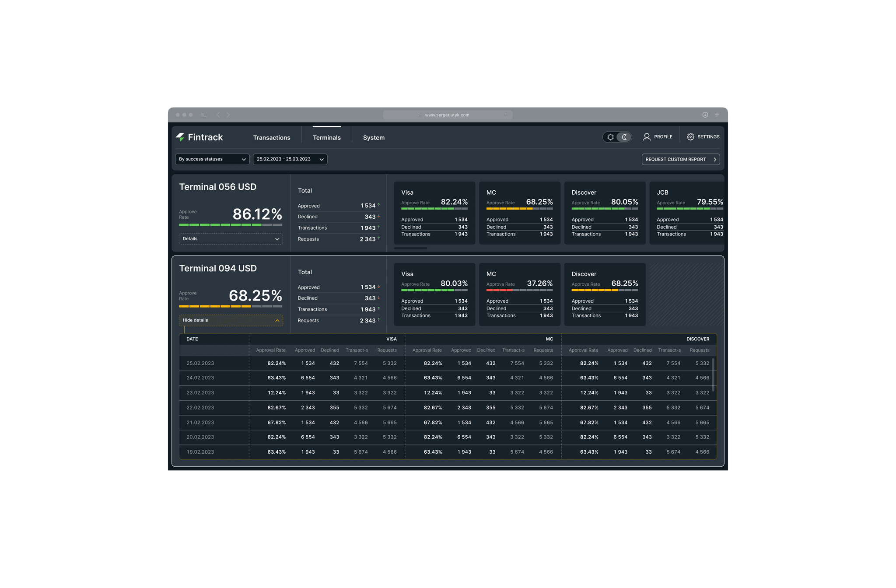This screenshot has width=896, height=588.
Task: Switch to dark mode moon toggle
Action: [x=625, y=137]
